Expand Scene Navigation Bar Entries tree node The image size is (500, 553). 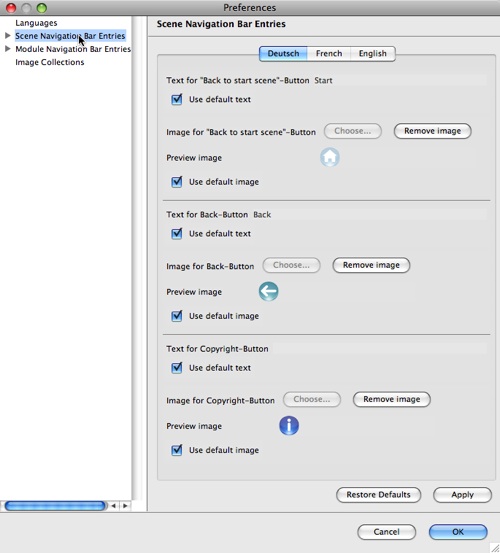point(7,36)
